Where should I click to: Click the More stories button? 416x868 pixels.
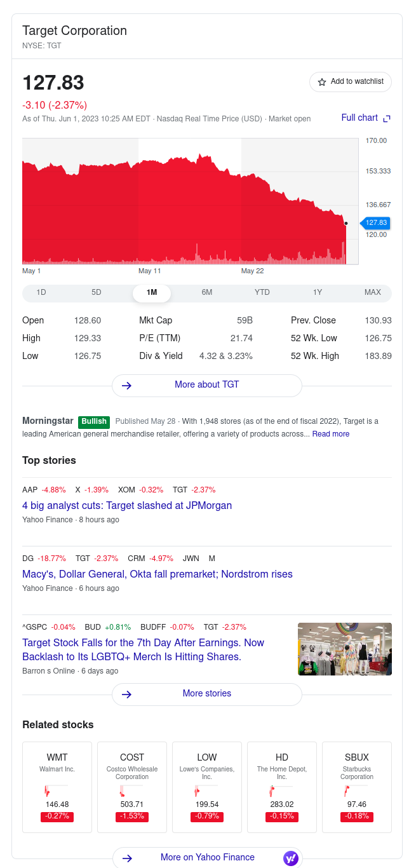tap(207, 695)
